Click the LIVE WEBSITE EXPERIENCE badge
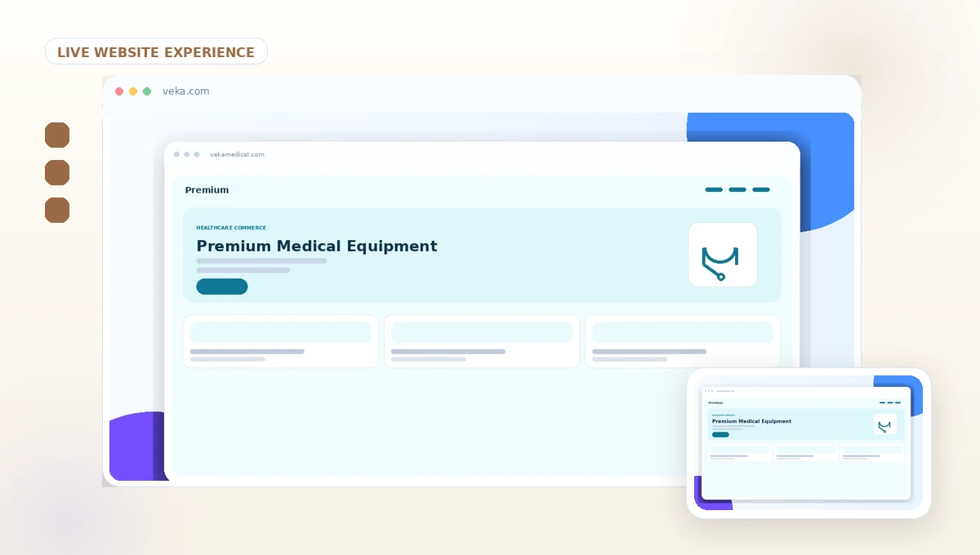The image size is (980, 555). (x=156, y=51)
